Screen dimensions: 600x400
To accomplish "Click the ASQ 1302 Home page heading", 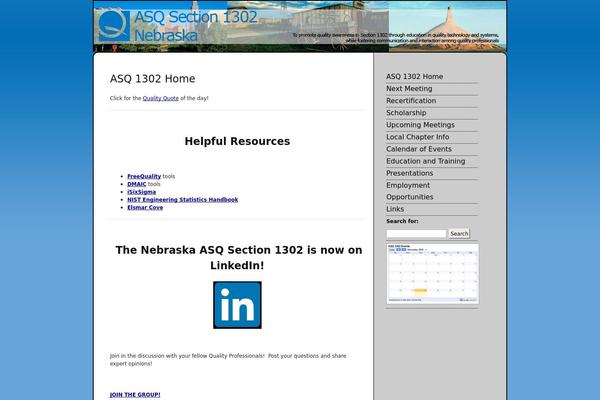I will tap(152, 79).
